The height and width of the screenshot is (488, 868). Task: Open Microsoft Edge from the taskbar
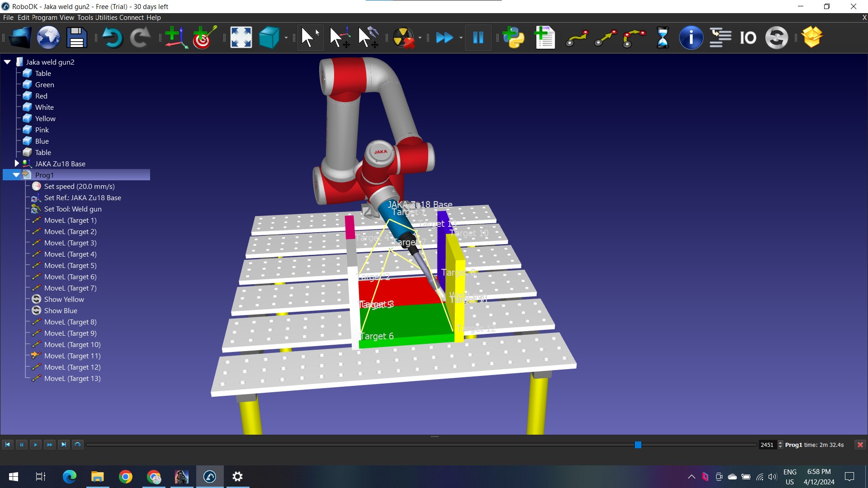70,477
